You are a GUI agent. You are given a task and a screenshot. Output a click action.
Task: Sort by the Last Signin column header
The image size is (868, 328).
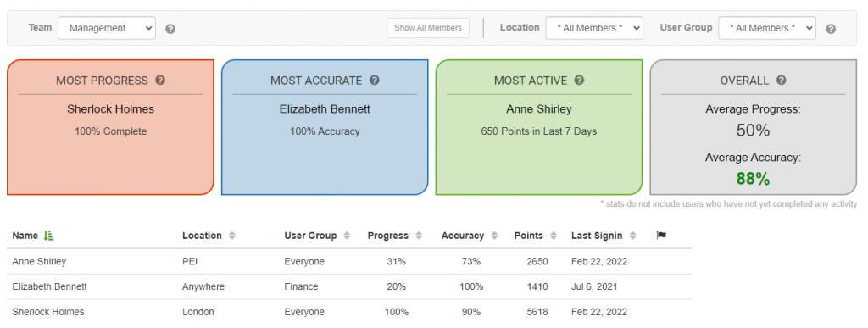tap(597, 236)
